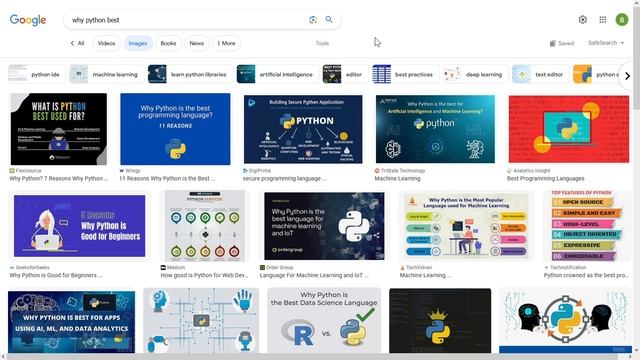The width and height of the screenshot is (640, 360).
Task: Expand the SafeSearch dropdown
Action: pyautogui.click(x=606, y=43)
